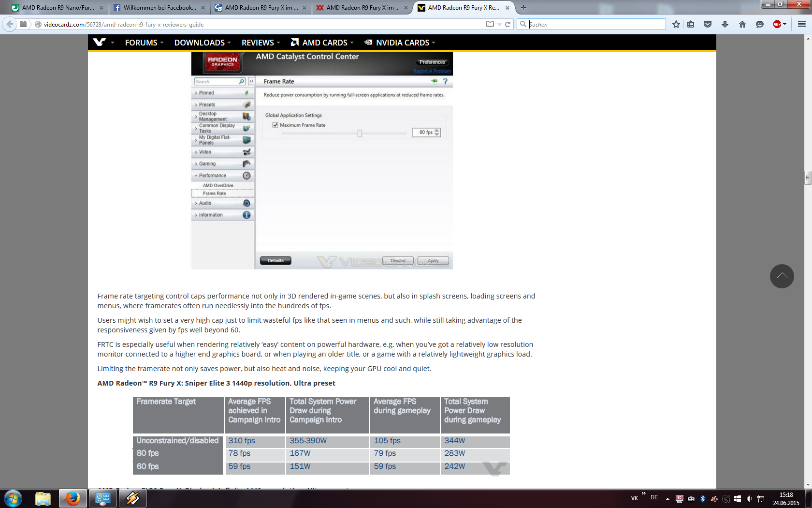The height and width of the screenshot is (508, 812).
Task: Toggle the Maximum Frame Rate checkbox
Action: [275, 125]
